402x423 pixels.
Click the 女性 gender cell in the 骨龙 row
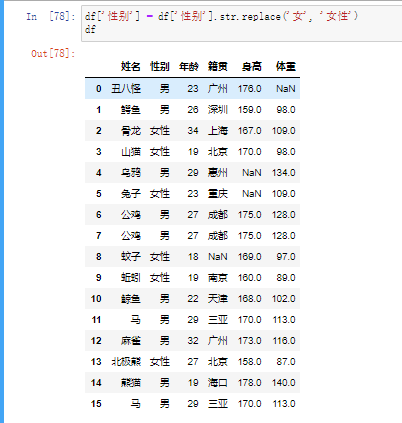tap(160, 131)
